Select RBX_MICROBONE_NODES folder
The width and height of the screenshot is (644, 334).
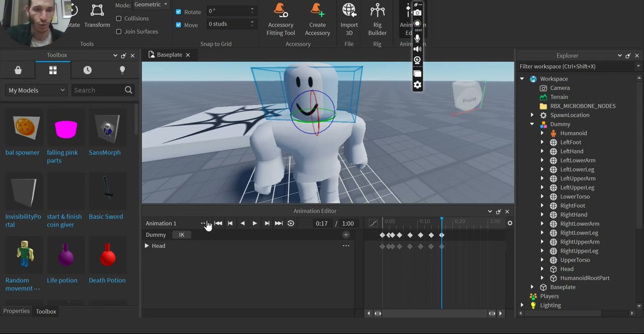pos(583,106)
